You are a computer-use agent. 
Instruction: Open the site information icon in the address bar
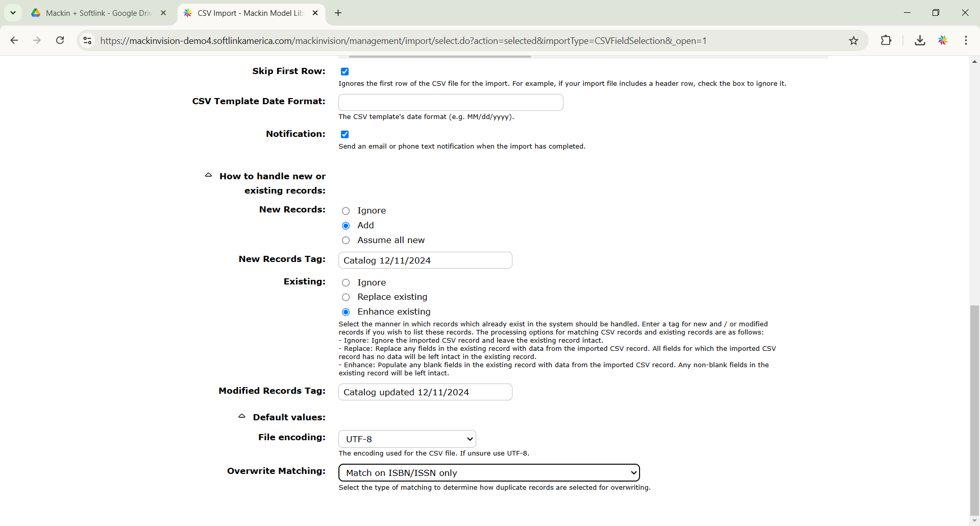coord(88,40)
